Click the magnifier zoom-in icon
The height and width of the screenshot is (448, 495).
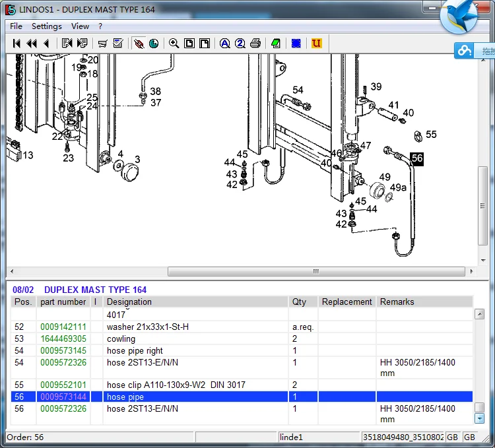174,44
